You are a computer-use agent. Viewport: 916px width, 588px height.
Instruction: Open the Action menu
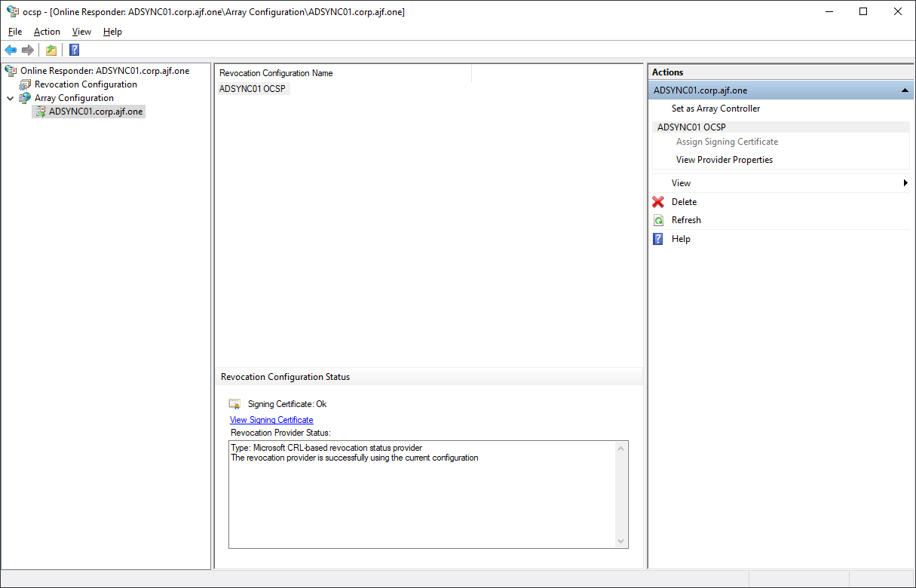47,32
